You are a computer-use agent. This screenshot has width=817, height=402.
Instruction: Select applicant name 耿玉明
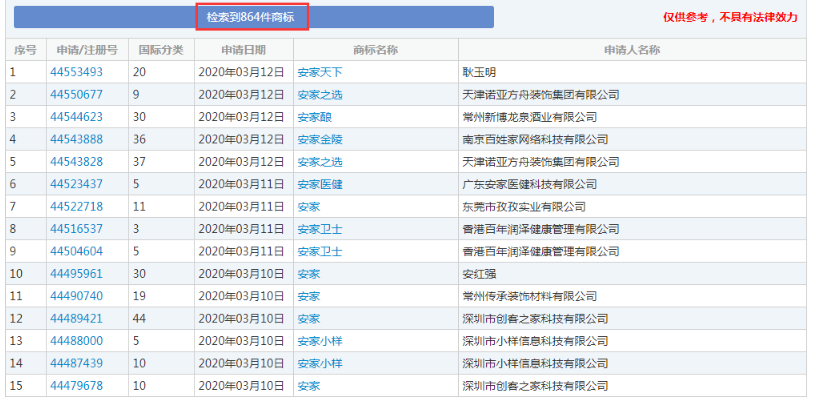coord(479,72)
